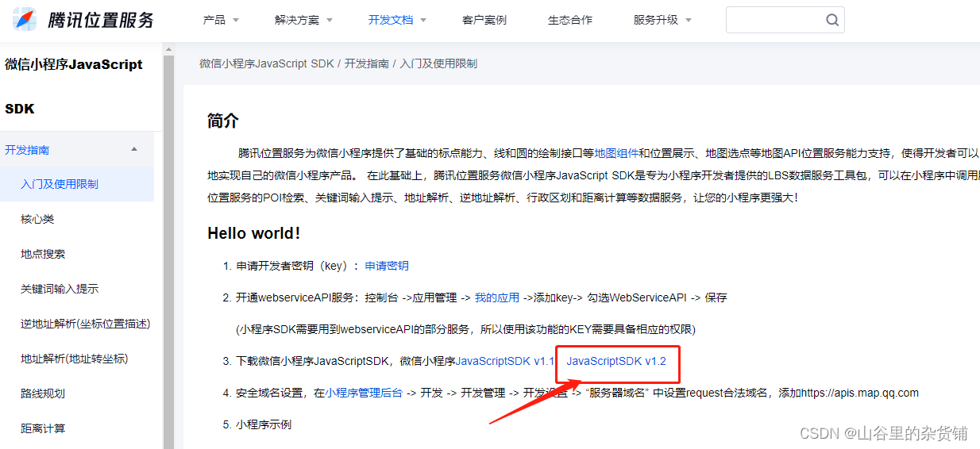Viewport: 980px width, 449px height.
Task: Click the sidebar scrollbar up arrow
Action: tap(168, 49)
